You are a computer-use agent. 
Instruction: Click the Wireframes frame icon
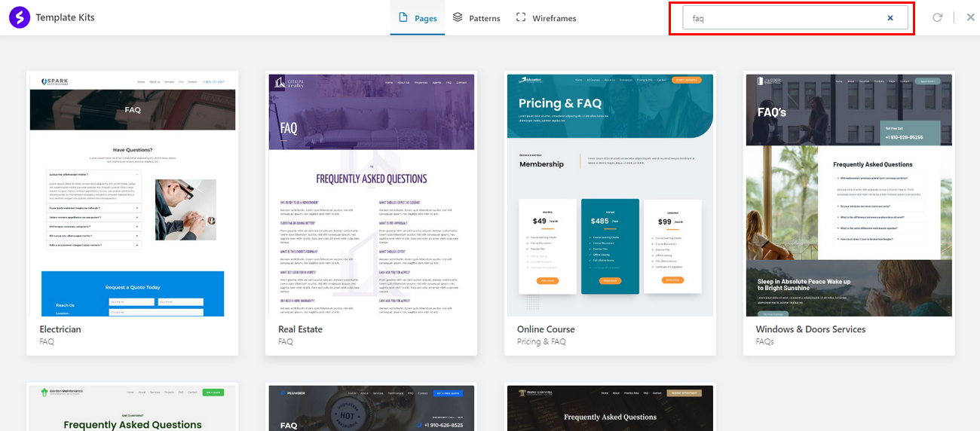521,17
